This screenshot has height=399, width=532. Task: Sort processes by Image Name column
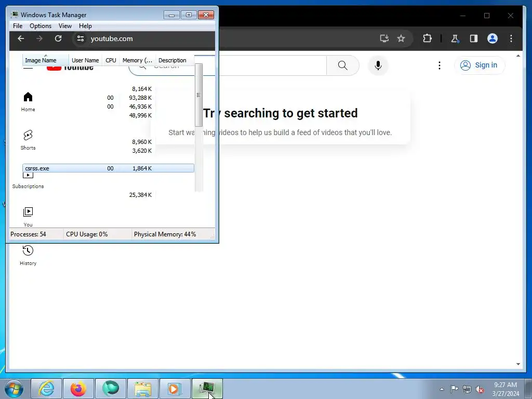(x=46, y=60)
